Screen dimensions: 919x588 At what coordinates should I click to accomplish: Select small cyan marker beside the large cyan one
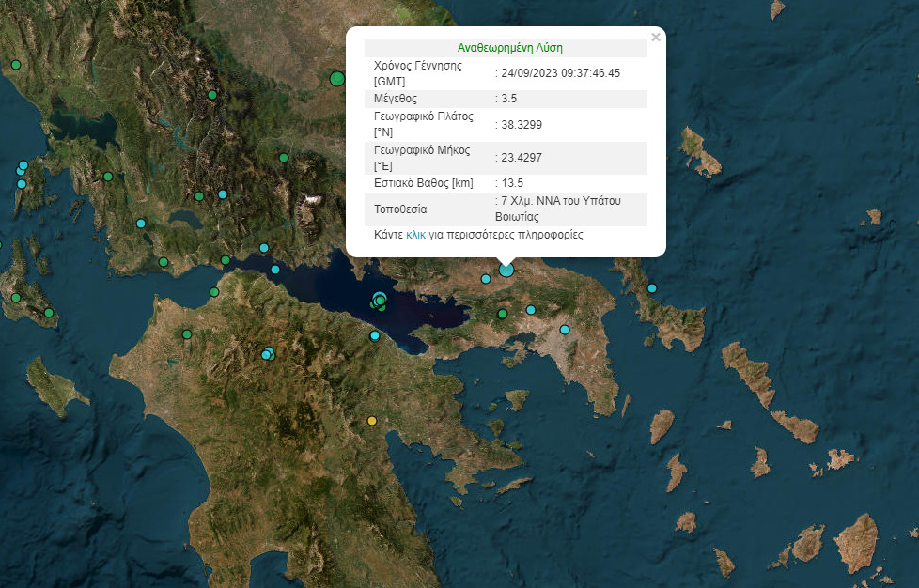point(486,278)
